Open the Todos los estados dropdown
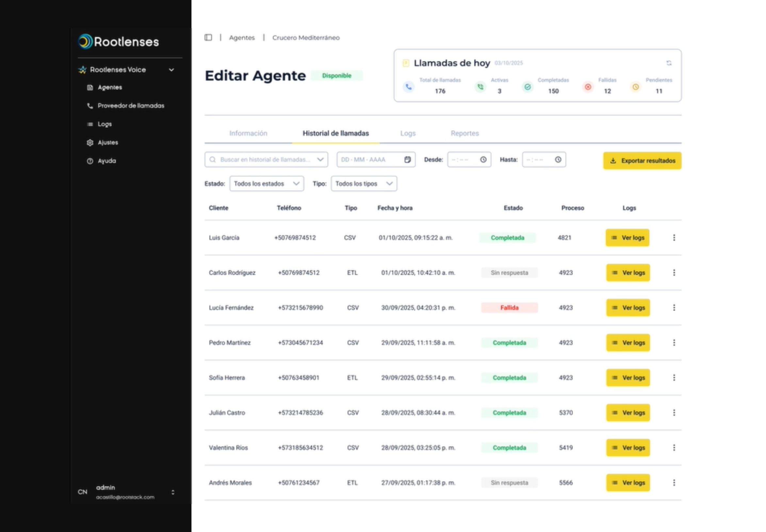Image resolution: width=766 pixels, height=532 pixels. click(266, 184)
